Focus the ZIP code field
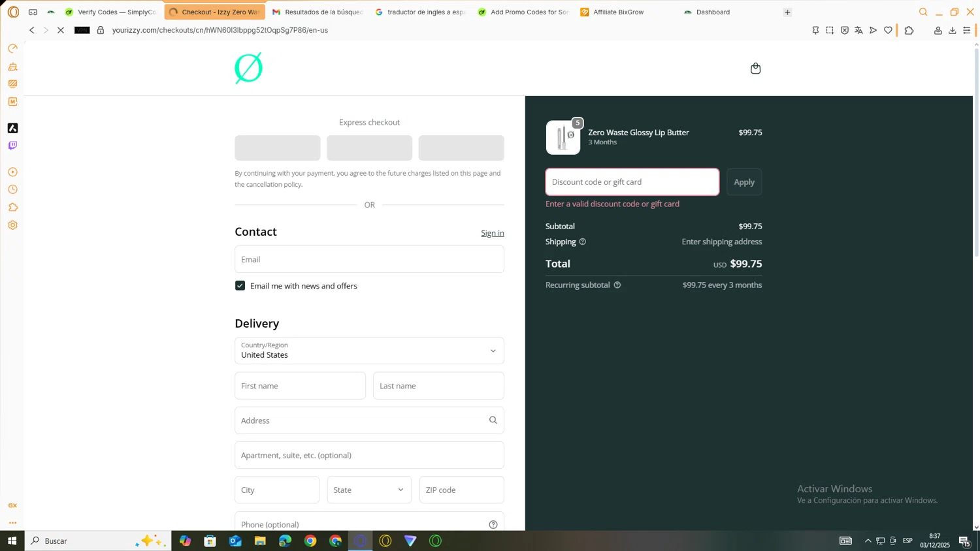Screen dimensions: 980x551 tap(461, 490)
